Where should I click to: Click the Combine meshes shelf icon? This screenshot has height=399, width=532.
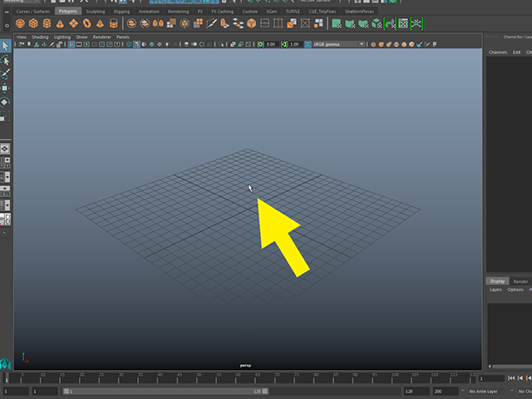131,23
